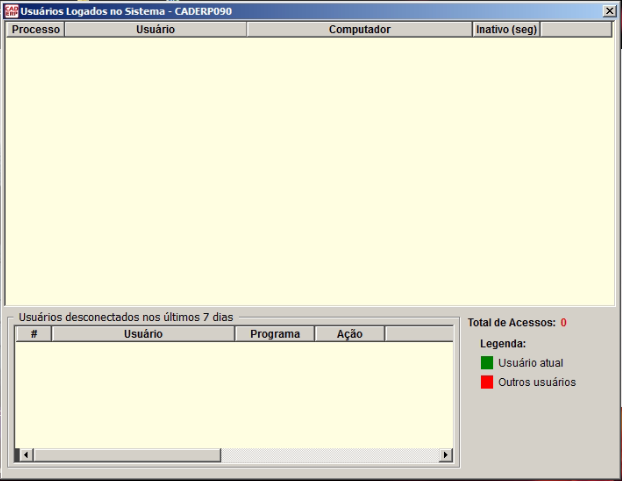Click the Inativo (seg) column header
Viewport: 622px width, 481px height.
(506, 29)
